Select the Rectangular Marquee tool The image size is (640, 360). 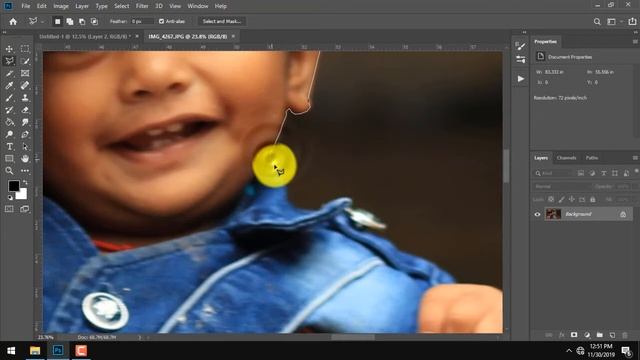(25, 49)
